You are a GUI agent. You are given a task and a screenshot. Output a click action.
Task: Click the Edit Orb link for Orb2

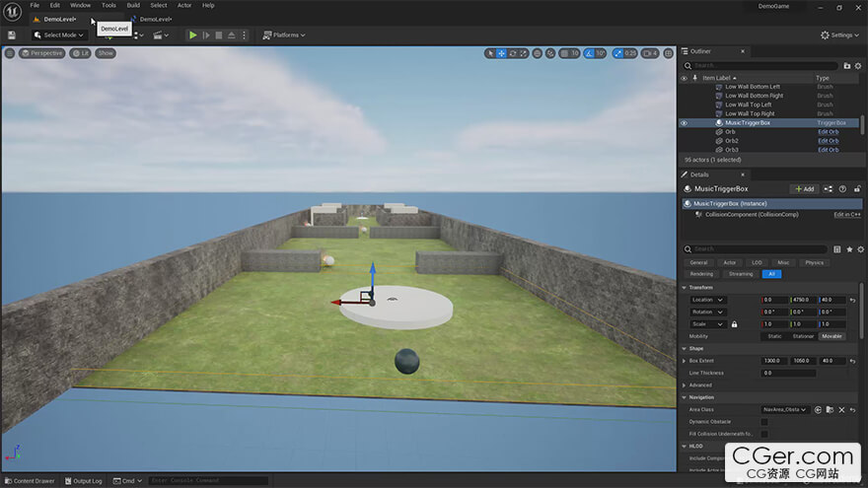coord(829,141)
